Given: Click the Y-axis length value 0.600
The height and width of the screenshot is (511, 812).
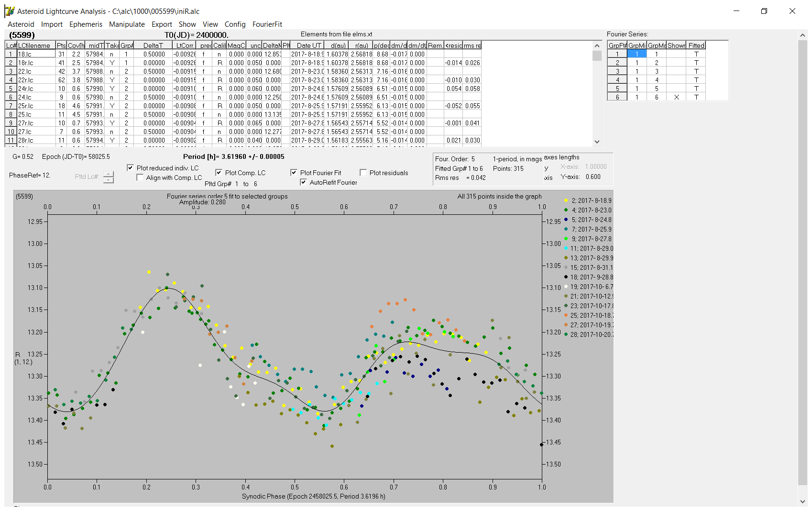Looking at the screenshot, I should [x=593, y=177].
